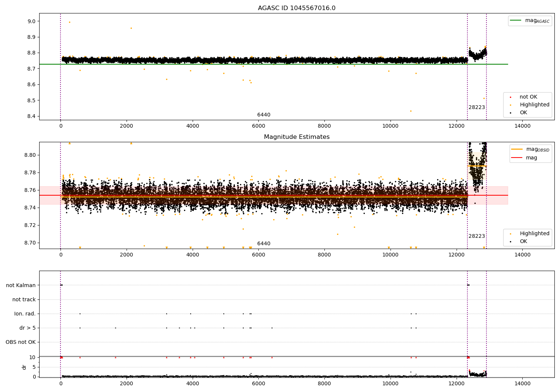Click the 10 y-axis tick of dr plot

click(33, 358)
